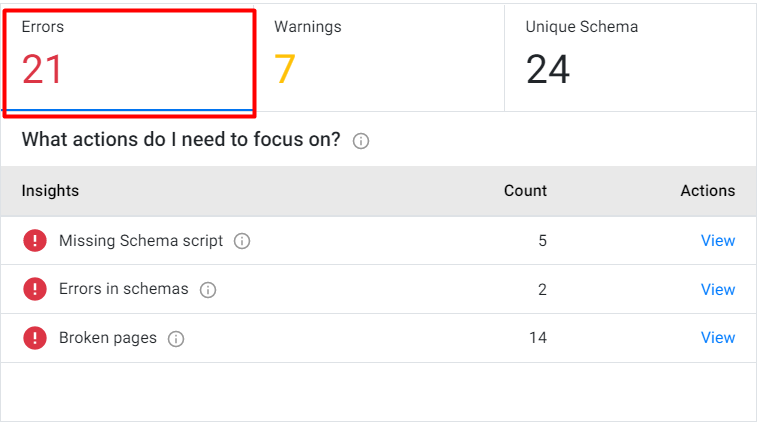Open the Unique Schema tab
This screenshot has width=761, height=433.
point(630,58)
